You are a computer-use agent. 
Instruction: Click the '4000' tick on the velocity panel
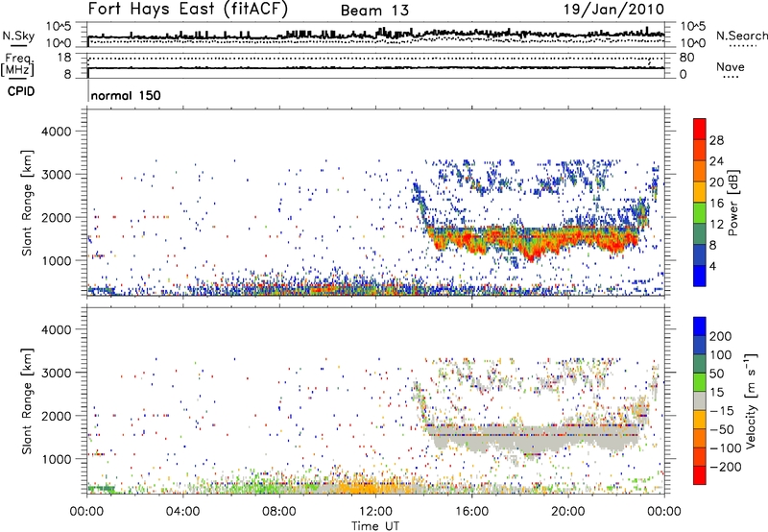coord(56,329)
